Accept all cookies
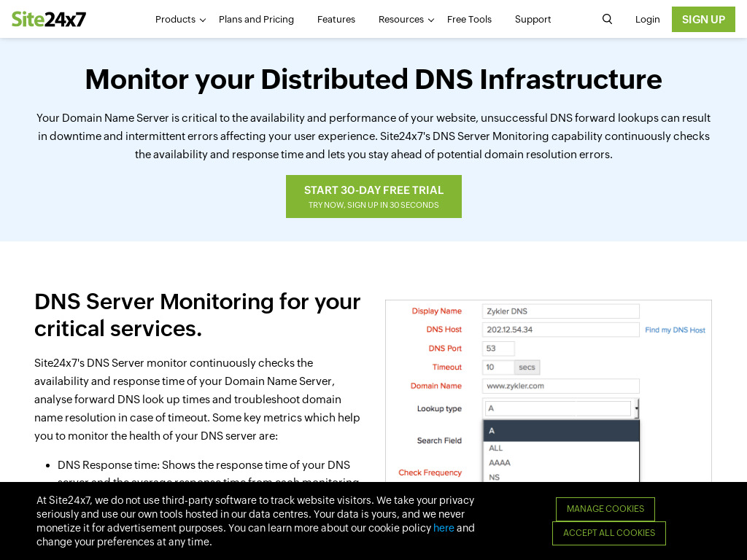This screenshot has width=747, height=560. [x=609, y=533]
